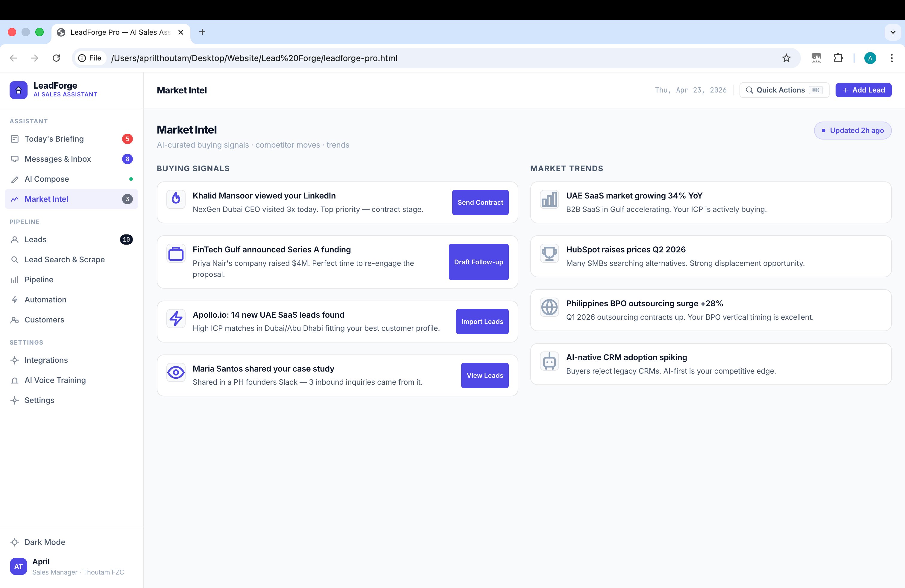905x588 pixels.
Task: Click the briefcase icon on FinTech Gulf card
Action: tap(176, 253)
